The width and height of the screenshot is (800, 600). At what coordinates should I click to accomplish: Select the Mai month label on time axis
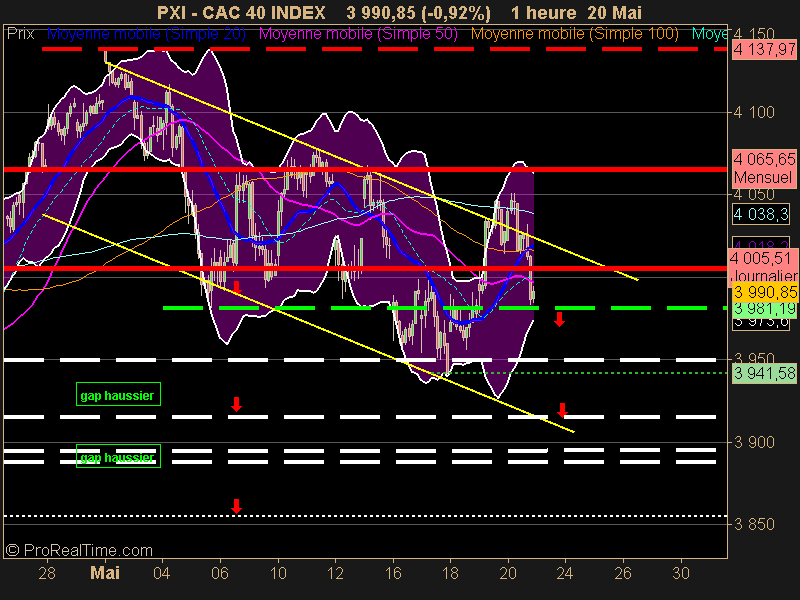pos(105,573)
